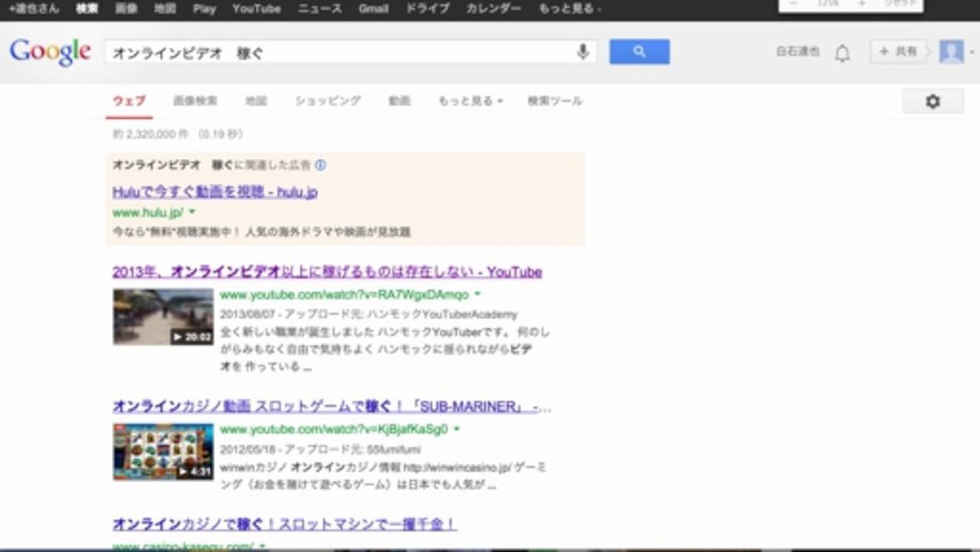Open the settings gear menu
Image resolution: width=980 pixels, height=552 pixels.
(x=932, y=101)
